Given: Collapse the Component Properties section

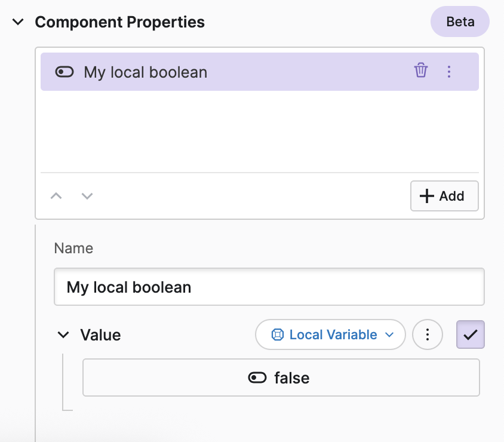Looking at the screenshot, I should (19, 22).
